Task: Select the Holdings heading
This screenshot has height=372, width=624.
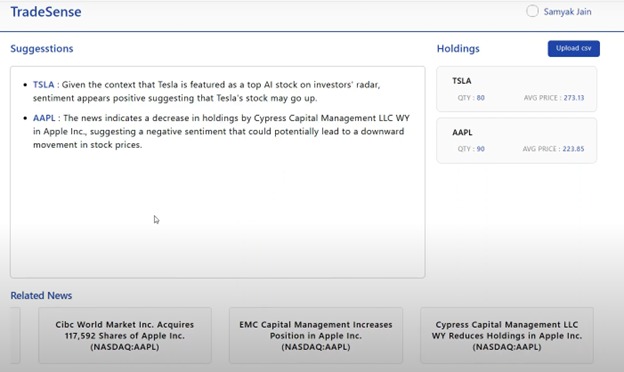Action: tap(458, 49)
